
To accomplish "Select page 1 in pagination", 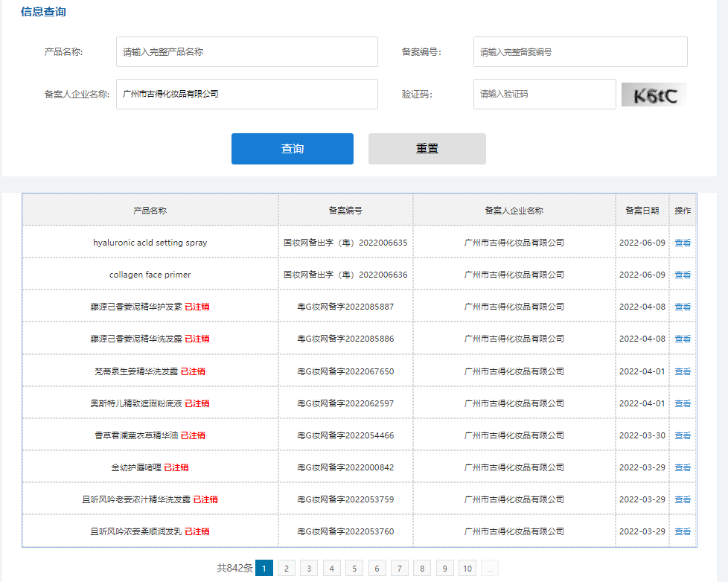I will tap(264, 569).
